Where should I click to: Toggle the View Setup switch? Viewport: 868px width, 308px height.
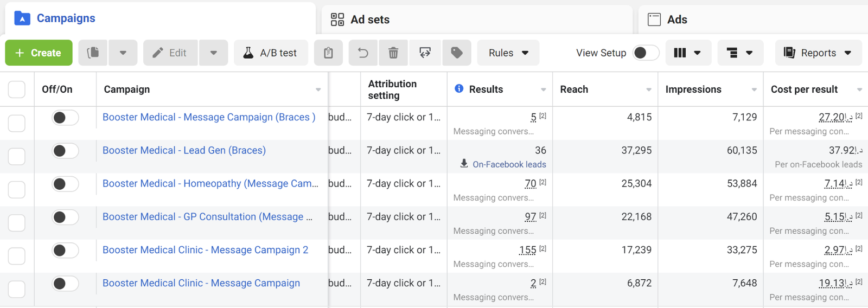click(645, 53)
